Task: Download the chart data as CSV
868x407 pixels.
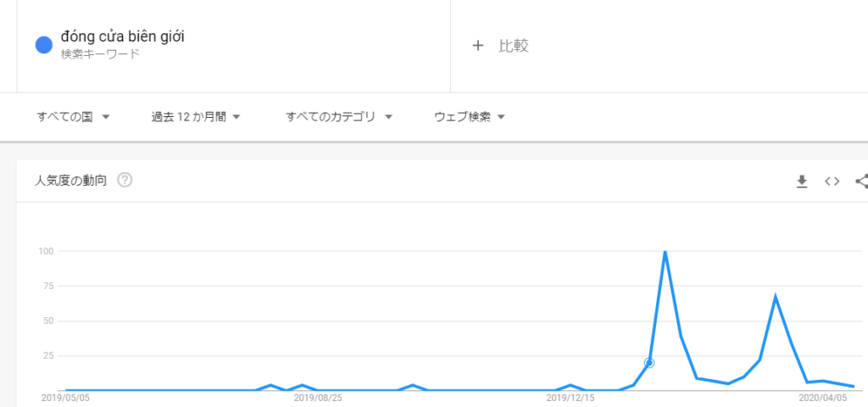Action: click(802, 181)
